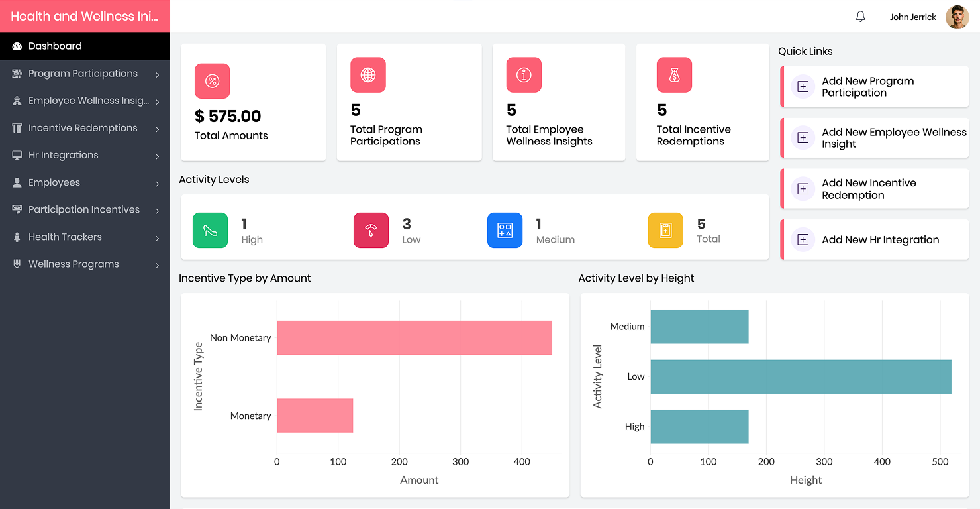Click the money bag Incentive Redemptions icon
This screenshot has width=980, height=509.
[674, 75]
